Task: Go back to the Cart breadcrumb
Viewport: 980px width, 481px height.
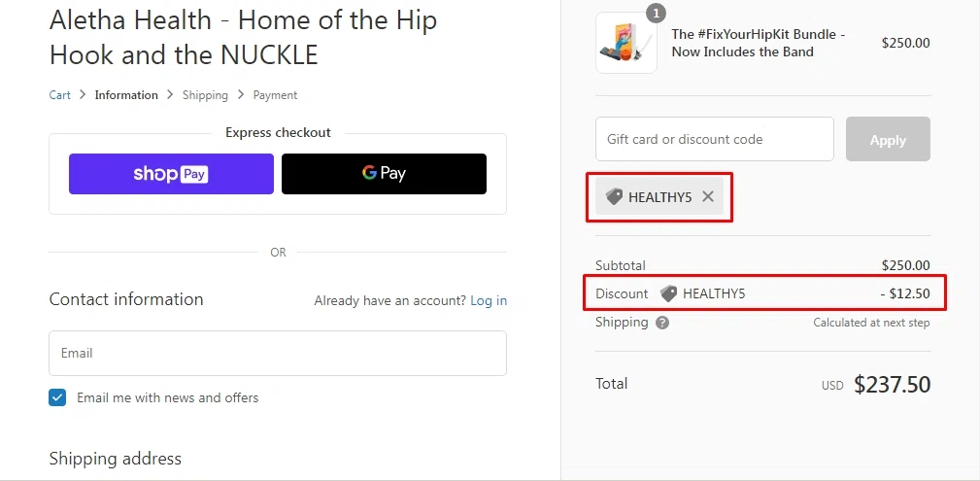Action: [x=60, y=95]
